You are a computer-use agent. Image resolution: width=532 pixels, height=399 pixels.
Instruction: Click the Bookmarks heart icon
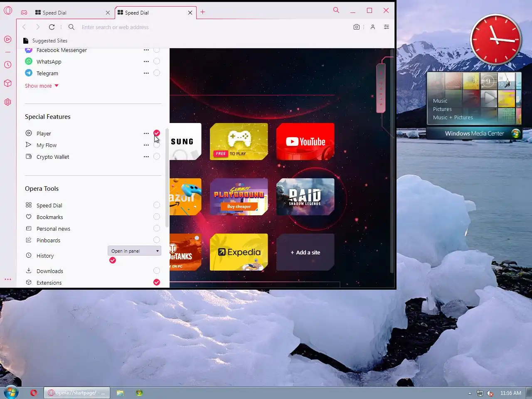[29, 217]
